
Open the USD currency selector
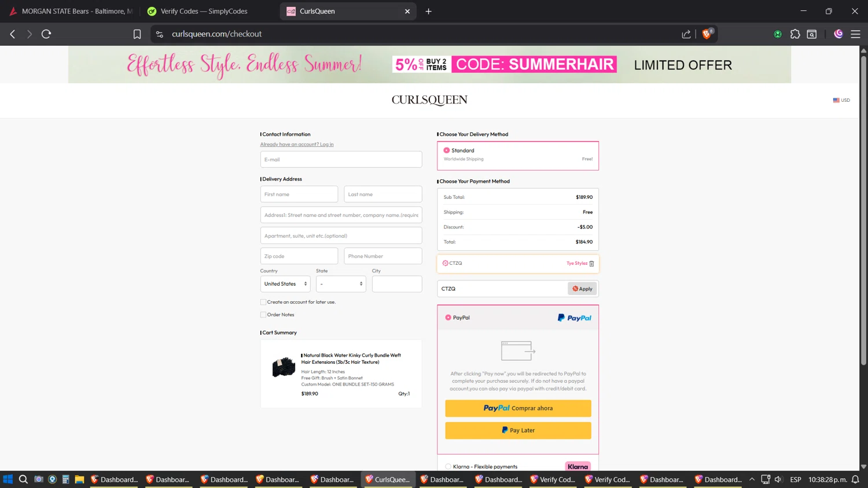[841, 100]
